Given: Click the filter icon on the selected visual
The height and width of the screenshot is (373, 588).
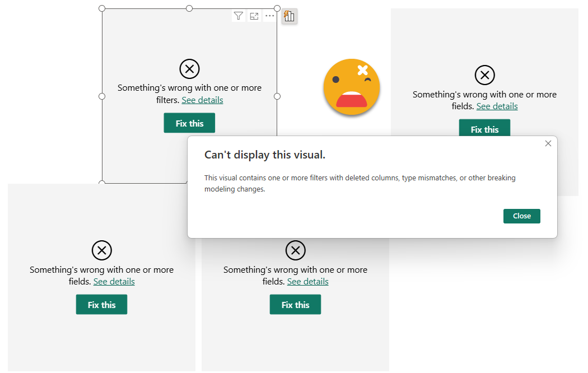Looking at the screenshot, I should 239,16.
